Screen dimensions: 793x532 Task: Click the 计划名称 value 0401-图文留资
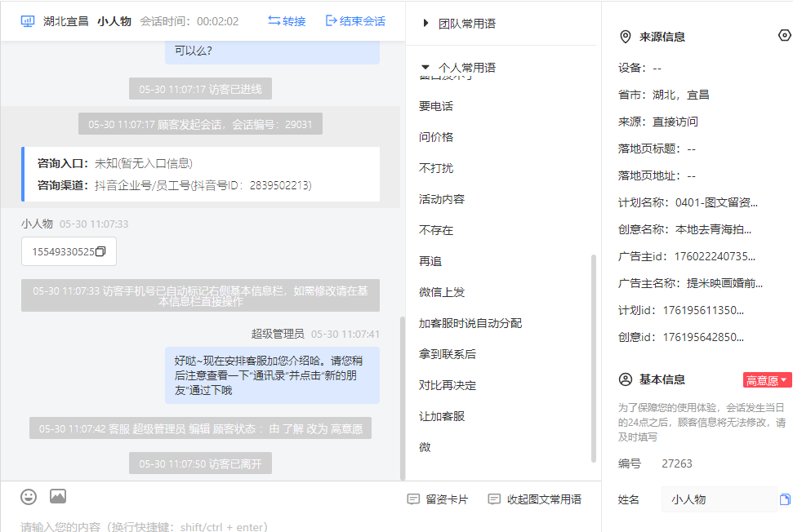[x=716, y=202]
